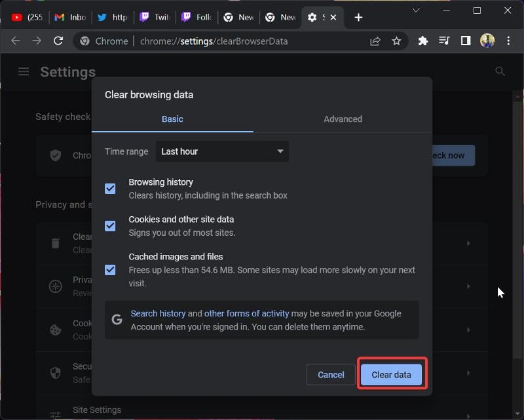Screen dimensions: 524x420
Task: Select the Basic tab
Action: (x=172, y=119)
